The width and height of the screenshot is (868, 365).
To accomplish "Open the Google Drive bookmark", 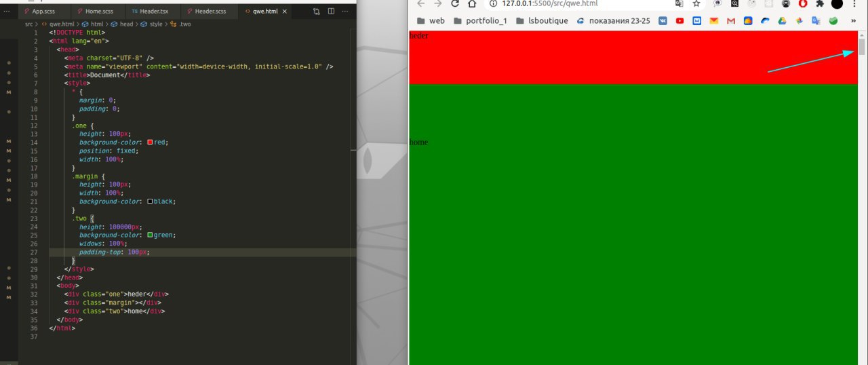I will 782,20.
